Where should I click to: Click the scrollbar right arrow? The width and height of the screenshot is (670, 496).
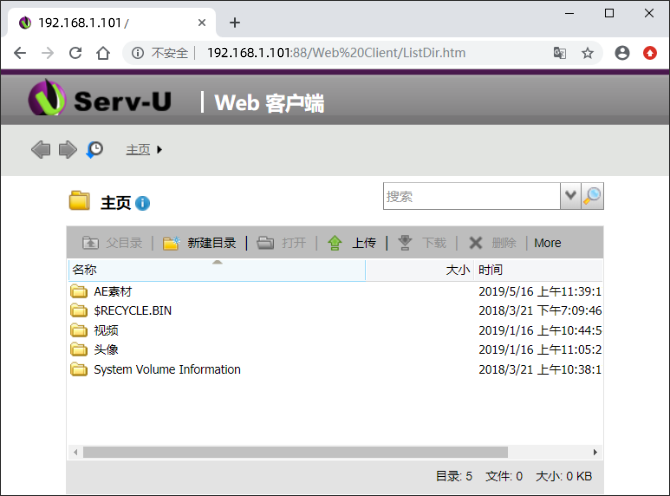[595, 452]
